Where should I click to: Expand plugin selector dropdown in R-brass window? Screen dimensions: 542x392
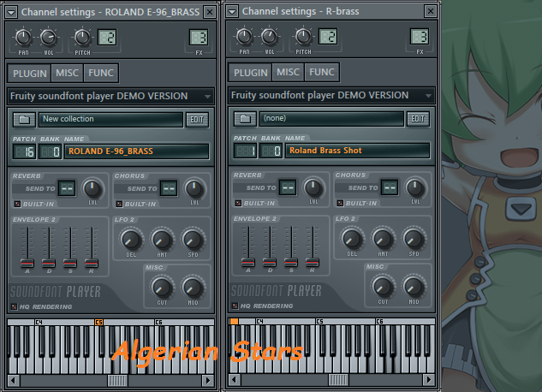pyautogui.click(x=428, y=96)
